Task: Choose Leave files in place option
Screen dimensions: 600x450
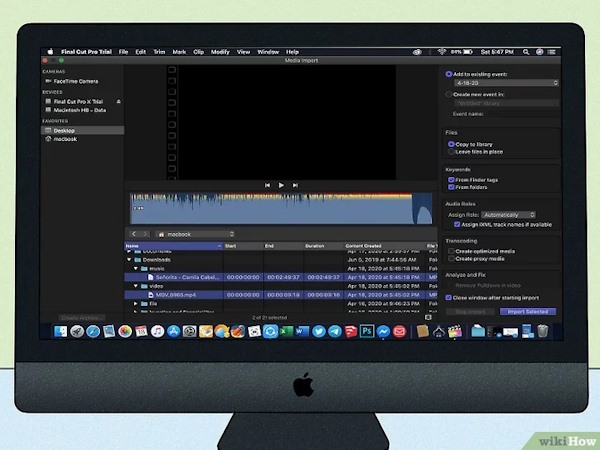Action: (x=451, y=152)
